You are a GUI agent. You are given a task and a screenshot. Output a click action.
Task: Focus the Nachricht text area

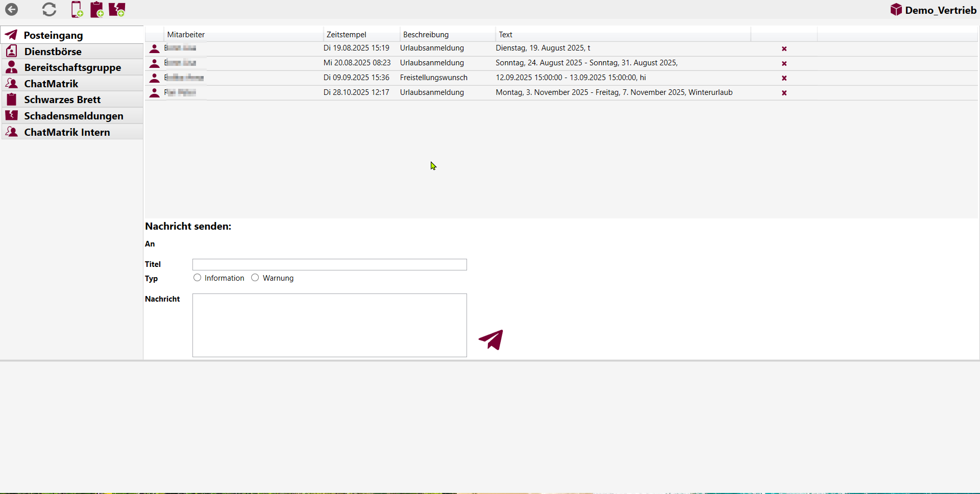point(329,325)
